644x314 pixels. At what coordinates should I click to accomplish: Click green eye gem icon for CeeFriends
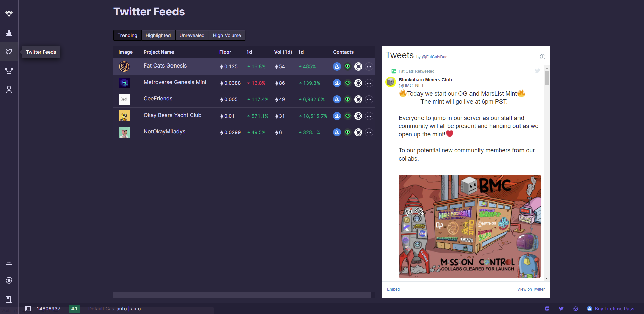point(348,99)
